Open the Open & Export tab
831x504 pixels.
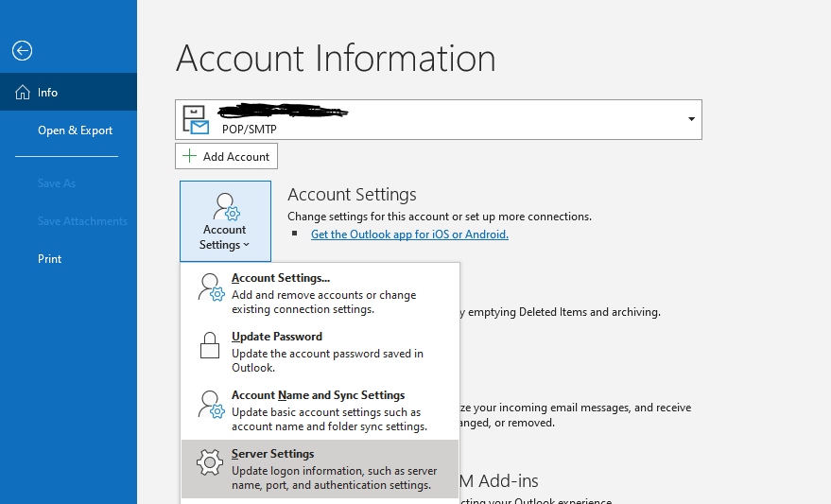[75, 130]
